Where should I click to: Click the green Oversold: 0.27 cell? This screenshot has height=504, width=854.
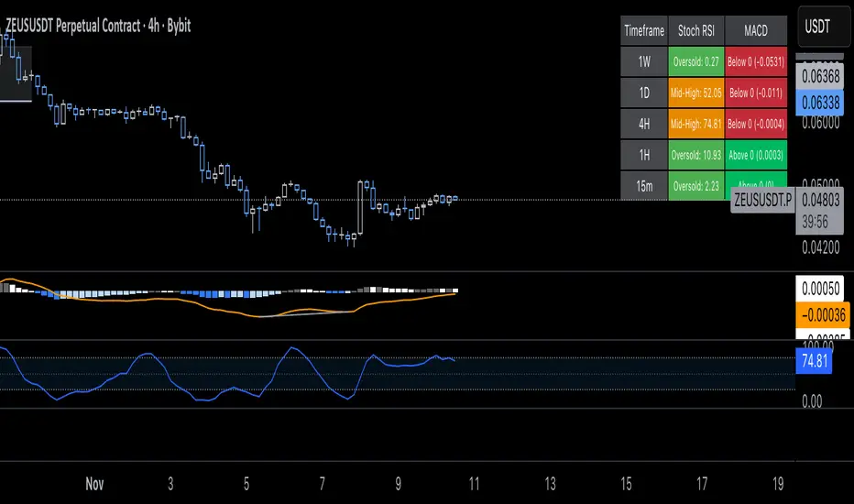(696, 61)
